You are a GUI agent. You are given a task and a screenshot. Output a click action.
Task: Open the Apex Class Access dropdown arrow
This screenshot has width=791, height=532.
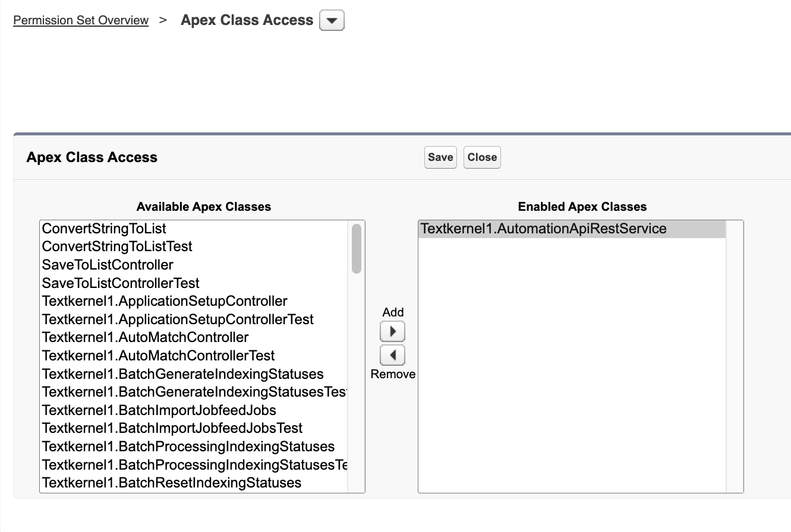point(332,21)
